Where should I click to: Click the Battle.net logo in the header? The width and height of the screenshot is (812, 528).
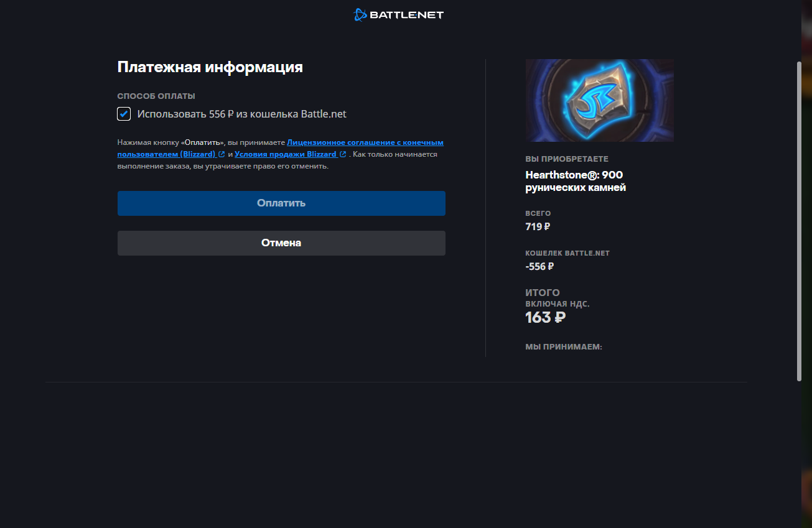click(398, 14)
